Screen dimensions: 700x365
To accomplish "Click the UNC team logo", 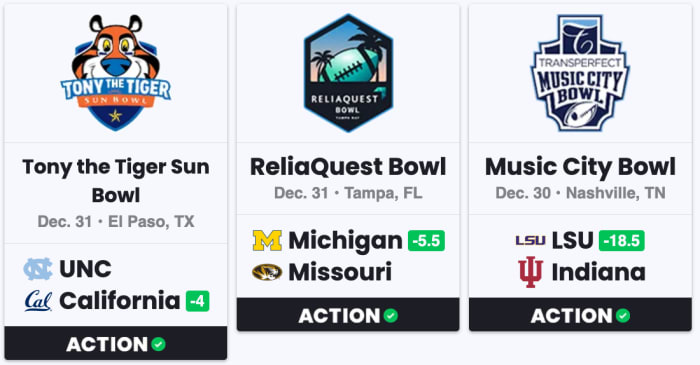I will tap(38, 269).
